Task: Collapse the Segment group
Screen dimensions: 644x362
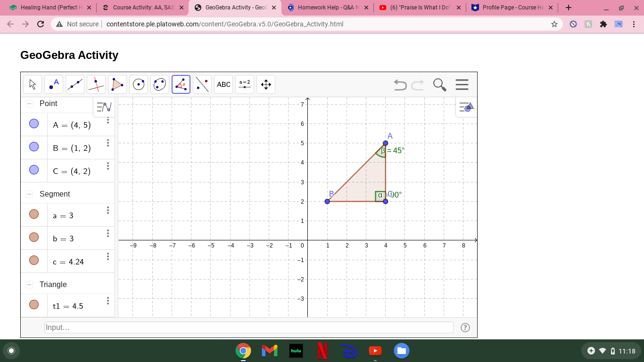Action: pos(29,194)
